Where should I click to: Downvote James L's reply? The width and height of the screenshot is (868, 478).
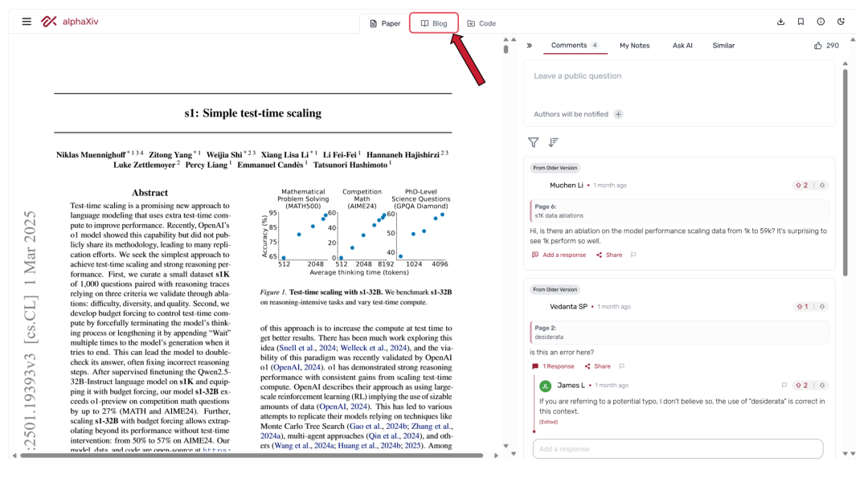822,385
